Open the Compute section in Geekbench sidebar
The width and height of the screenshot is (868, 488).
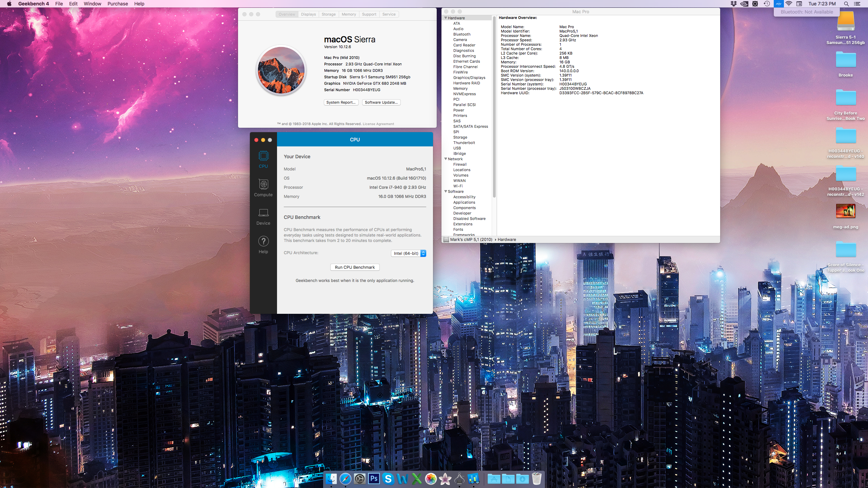click(x=263, y=188)
